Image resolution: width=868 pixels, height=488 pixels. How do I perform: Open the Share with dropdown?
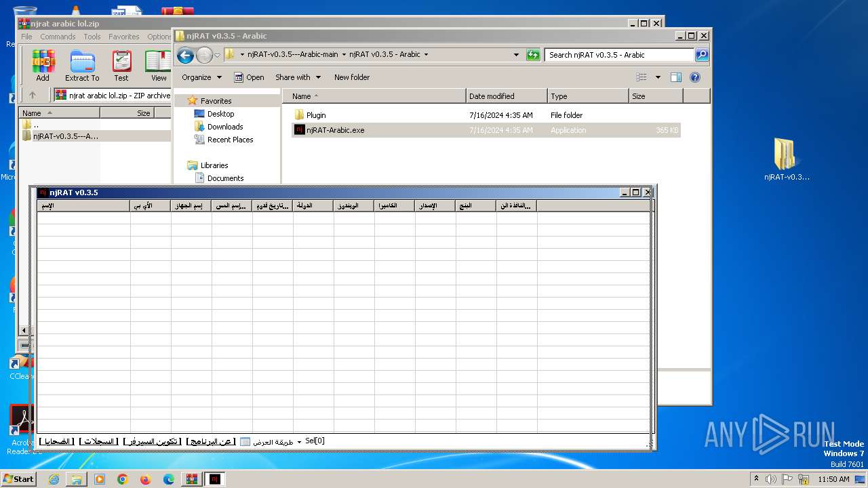(298, 77)
